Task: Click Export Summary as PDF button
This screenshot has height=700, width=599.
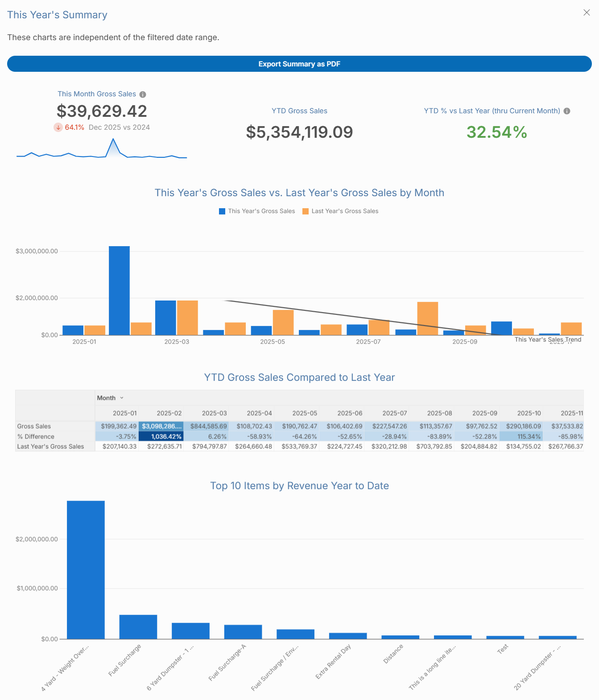Action: (x=299, y=64)
